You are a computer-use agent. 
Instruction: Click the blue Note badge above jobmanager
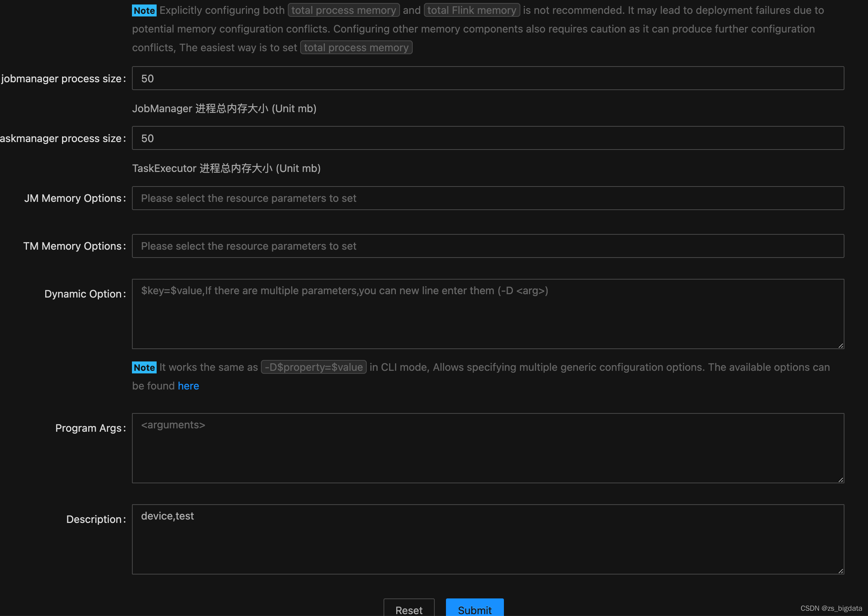click(x=144, y=10)
